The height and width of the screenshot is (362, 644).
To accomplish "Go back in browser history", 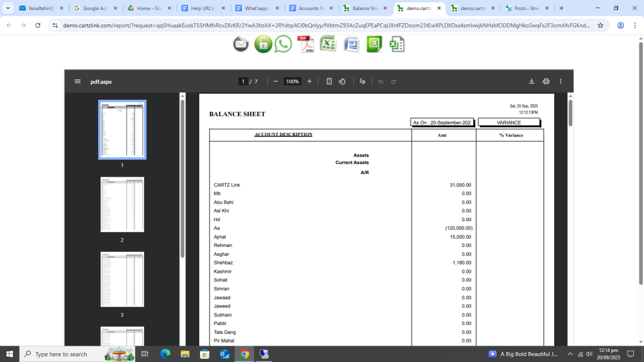I will (9, 25).
